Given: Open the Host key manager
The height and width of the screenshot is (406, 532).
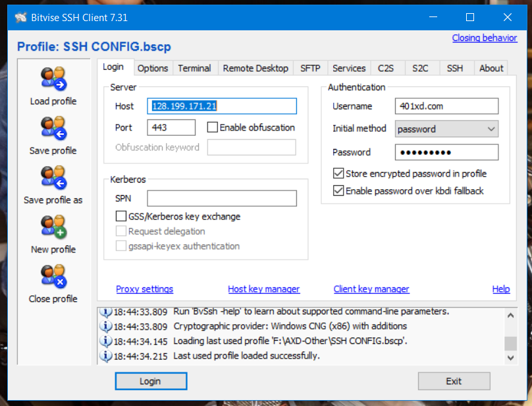Looking at the screenshot, I should click(x=263, y=289).
